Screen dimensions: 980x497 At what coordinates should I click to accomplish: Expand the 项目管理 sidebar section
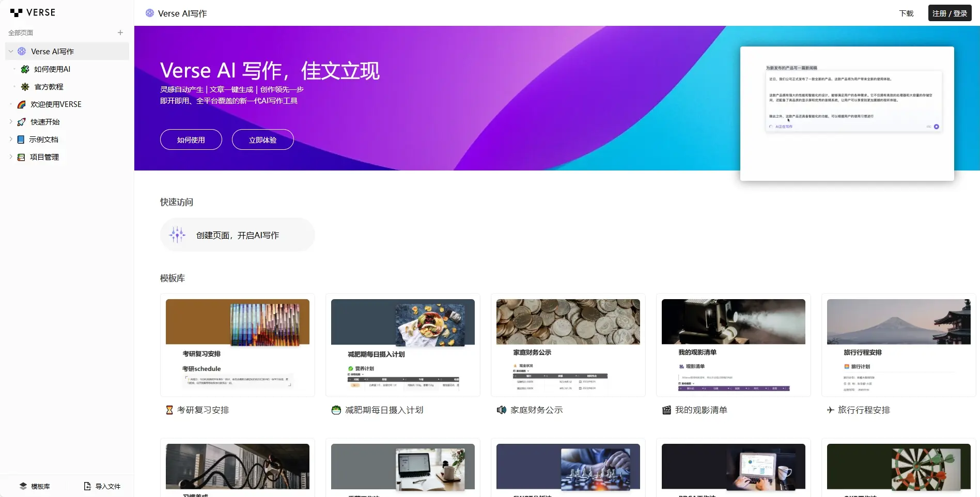pos(11,157)
